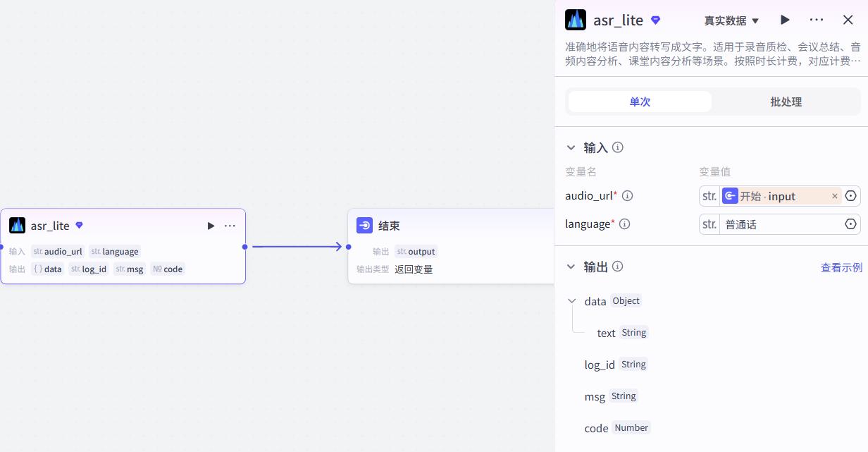Show info tooltip beside language variable
This screenshot has width=868, height=452.
[x=624, y=224]
